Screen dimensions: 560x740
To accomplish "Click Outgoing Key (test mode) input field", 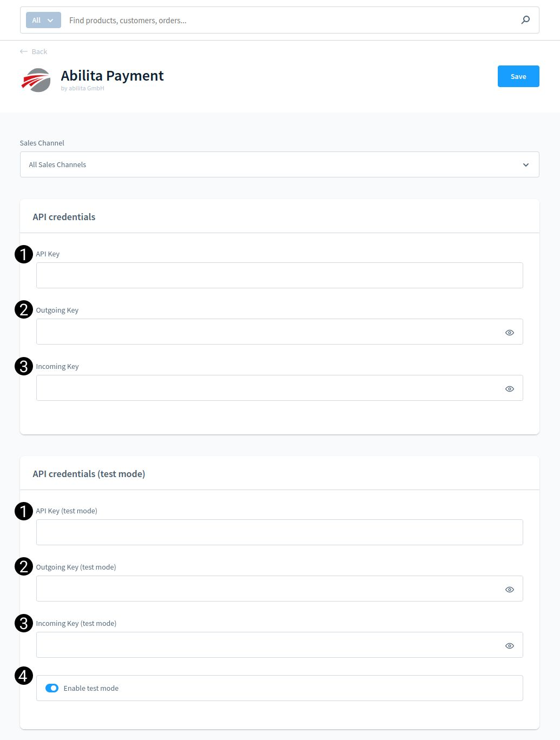I will click(x=269, y=589).
